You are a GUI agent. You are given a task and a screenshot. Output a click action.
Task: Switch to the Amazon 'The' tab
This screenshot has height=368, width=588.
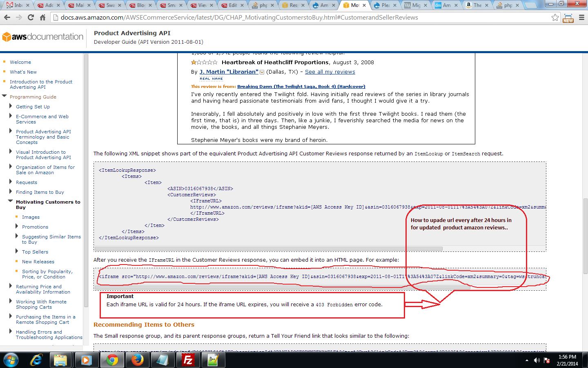[477, 5]
